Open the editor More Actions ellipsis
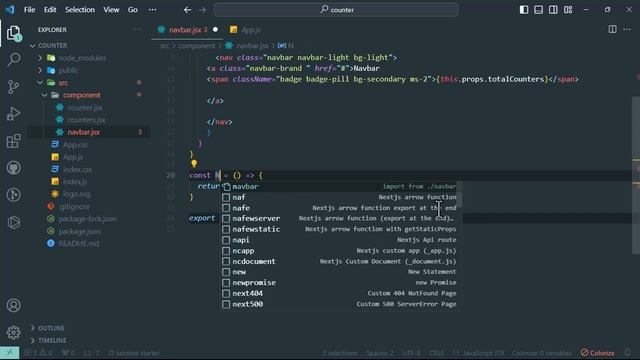This screenshot has width=640, height=360. (627, 29)
